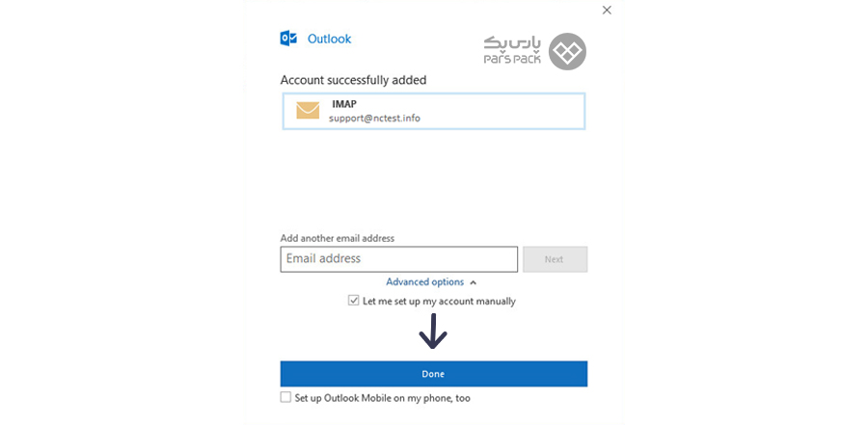The height and width of the screenshot is (425, 868).
Task: Toggle the Advanced options link
Action: tap(424, 281)
